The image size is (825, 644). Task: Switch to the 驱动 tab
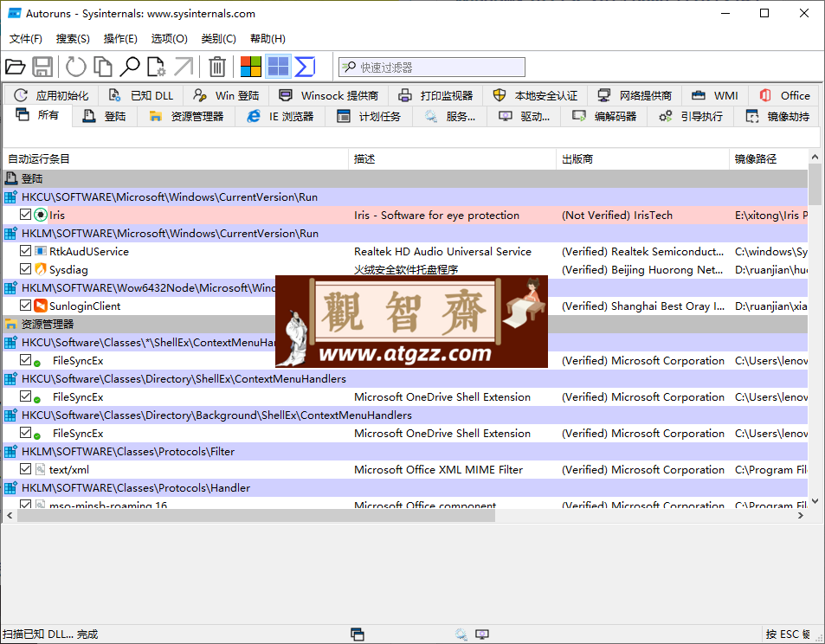524,116
